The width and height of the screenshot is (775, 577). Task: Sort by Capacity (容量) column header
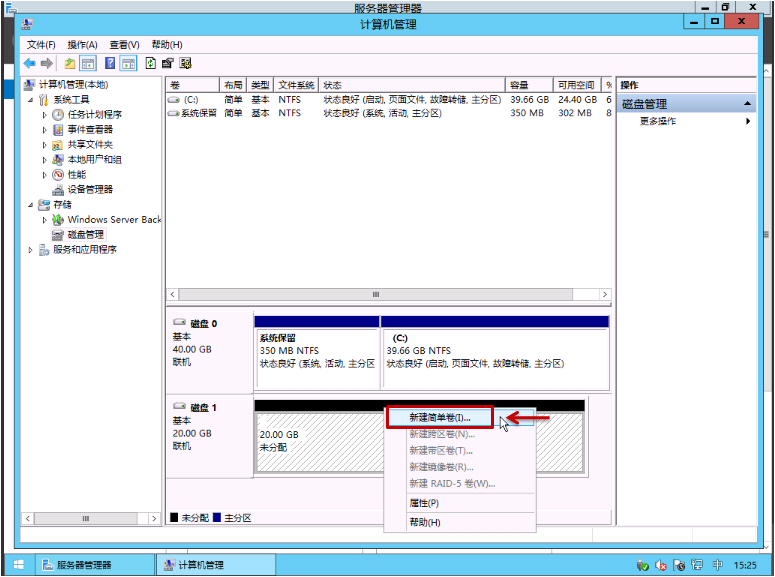click(x=529, y=85)
